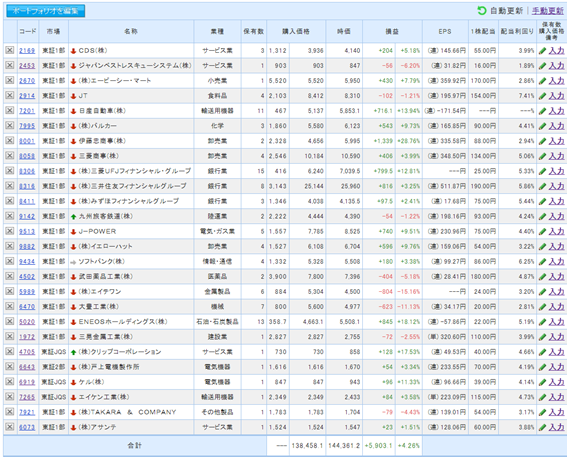Click the 7.41% dividend yield for JT
The height and width of the screenshot is (457, 567).
(x=526, y=96)
